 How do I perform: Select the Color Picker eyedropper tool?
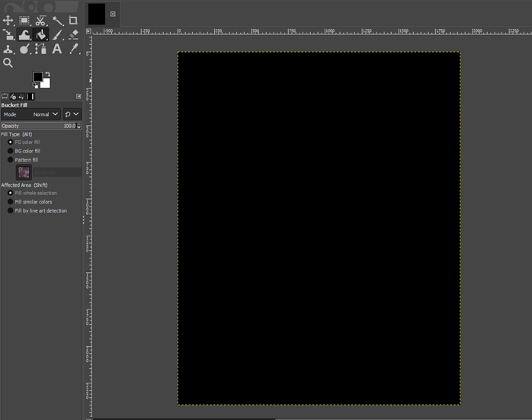click(73, 49)
